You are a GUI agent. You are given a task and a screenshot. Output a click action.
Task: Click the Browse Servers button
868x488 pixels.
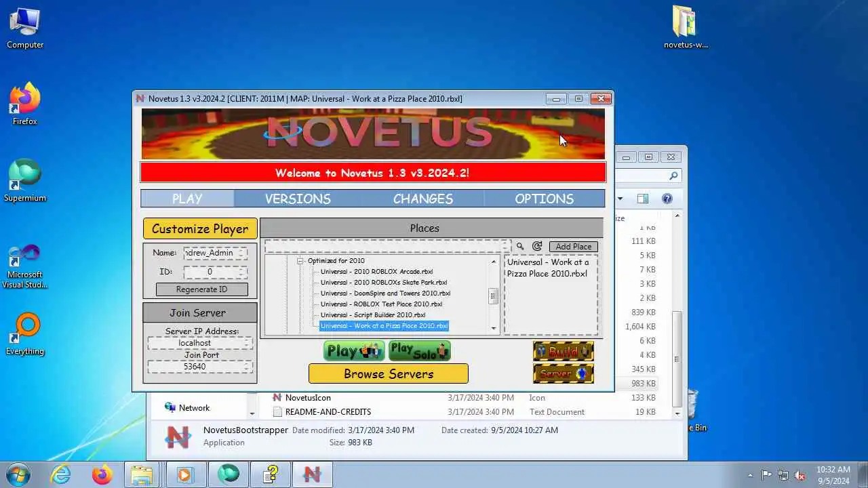coord(389,373)
